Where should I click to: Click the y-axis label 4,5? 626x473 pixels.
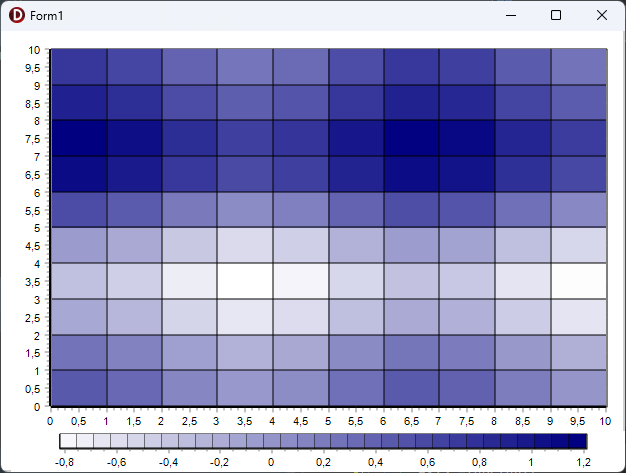coord(33,246)
